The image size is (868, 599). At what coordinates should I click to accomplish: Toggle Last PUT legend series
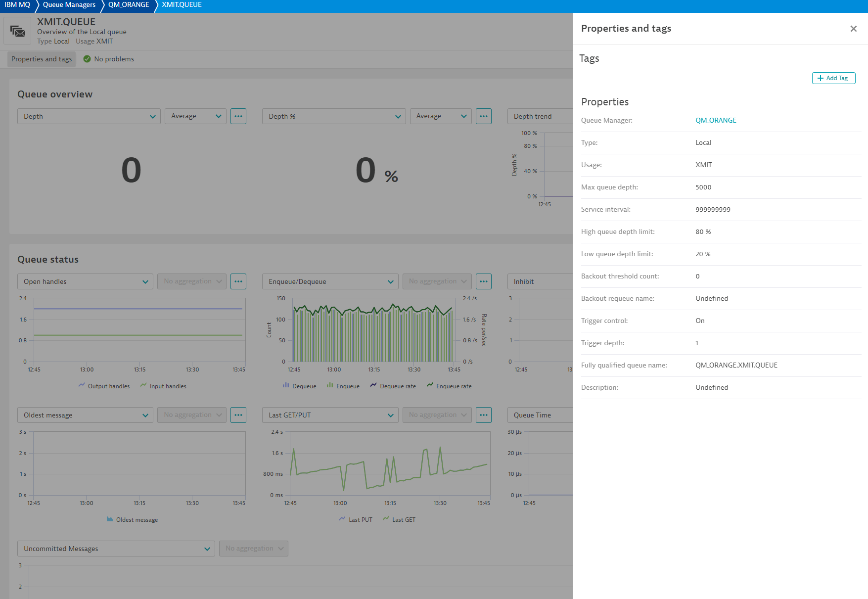click(x=356, y=520)
